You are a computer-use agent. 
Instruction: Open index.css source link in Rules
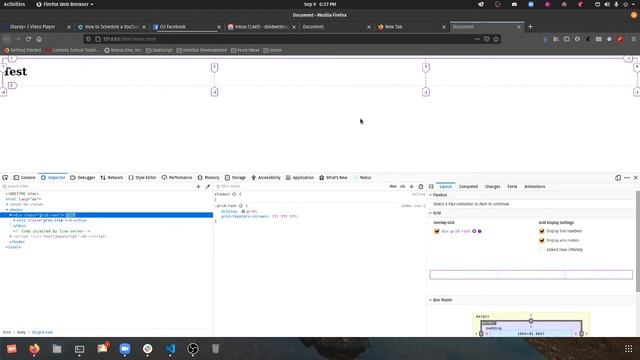click(x=413, y=206)
